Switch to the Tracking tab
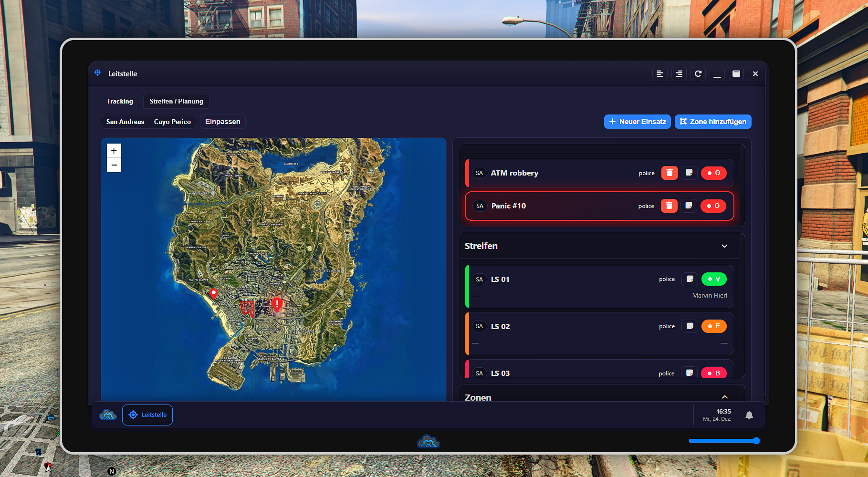Screen dimensions: 868x477 120,102
